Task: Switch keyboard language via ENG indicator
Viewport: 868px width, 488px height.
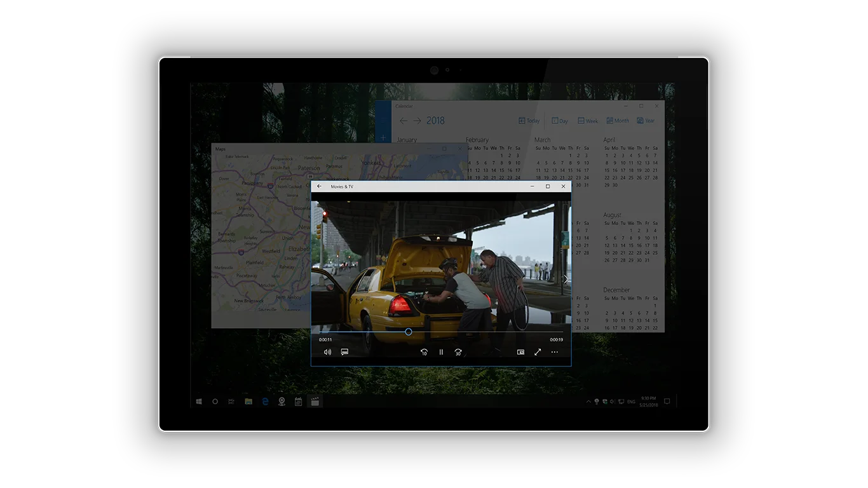Action: [631, 402]
